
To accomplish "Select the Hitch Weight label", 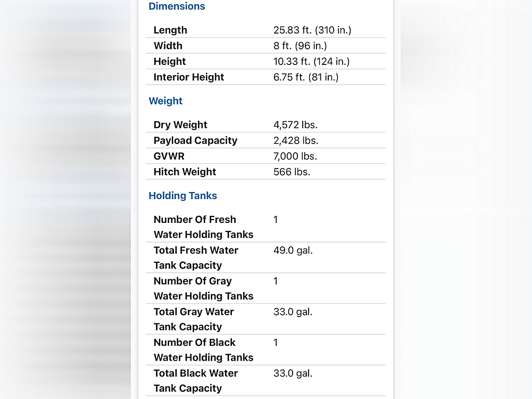I will click(185, 172).
